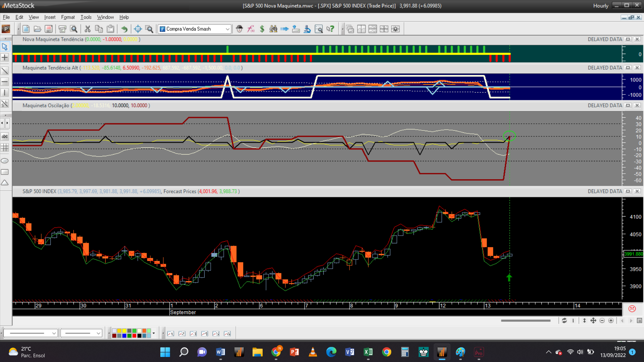Toggle maximize on Nova Maquineta Tendência pane
The width and height of the screenshot is (644, 362).
[x=628, y=39]
